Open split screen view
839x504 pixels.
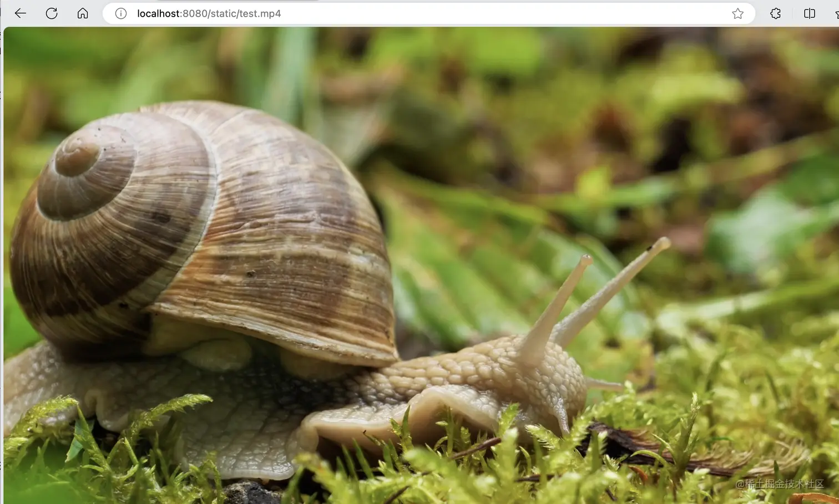pyautogui.click(x=810, y=13)
